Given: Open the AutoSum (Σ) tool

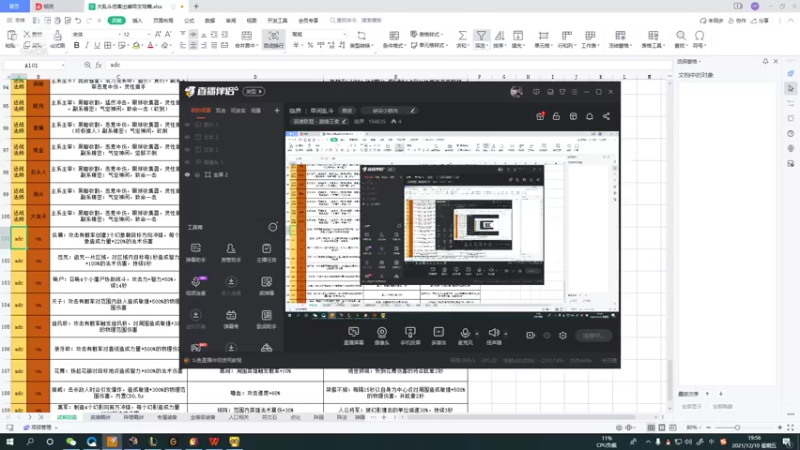Looking at the screenshot, I should (462, 36).
